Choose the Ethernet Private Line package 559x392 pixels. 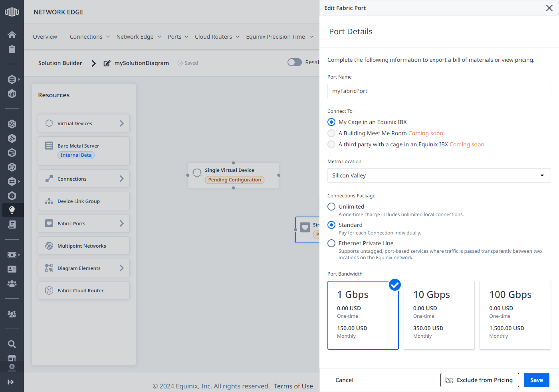(x=331, y=243)
